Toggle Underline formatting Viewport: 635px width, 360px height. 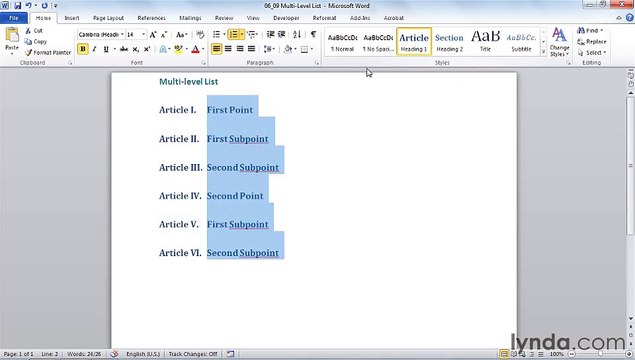point(106,49)
